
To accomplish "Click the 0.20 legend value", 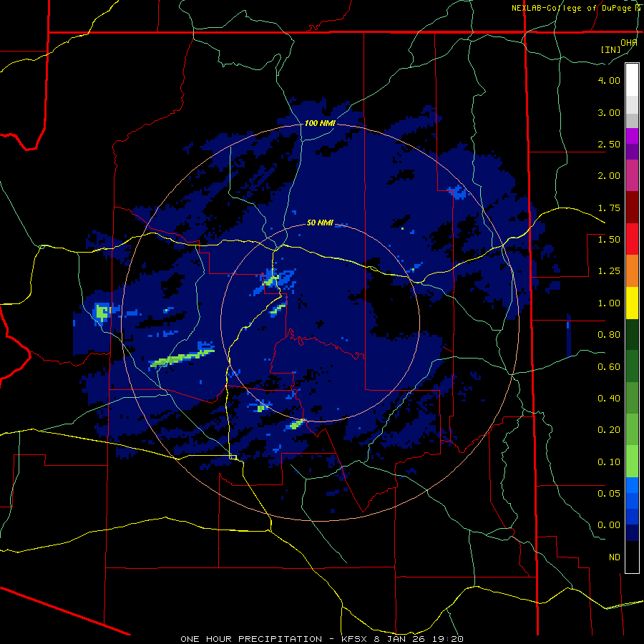I will click(609, 430).
